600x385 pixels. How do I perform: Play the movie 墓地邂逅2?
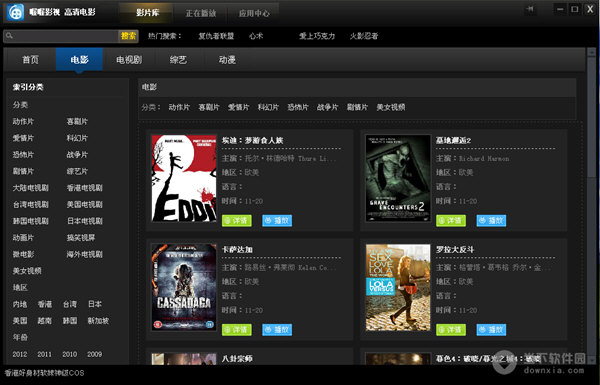pos(491,220)
